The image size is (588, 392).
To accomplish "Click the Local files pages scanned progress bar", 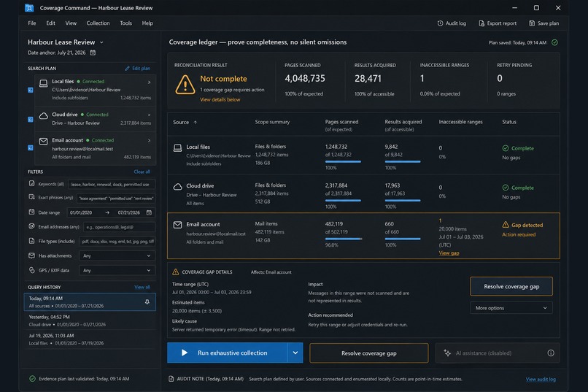I will click(x=343, y=161).
